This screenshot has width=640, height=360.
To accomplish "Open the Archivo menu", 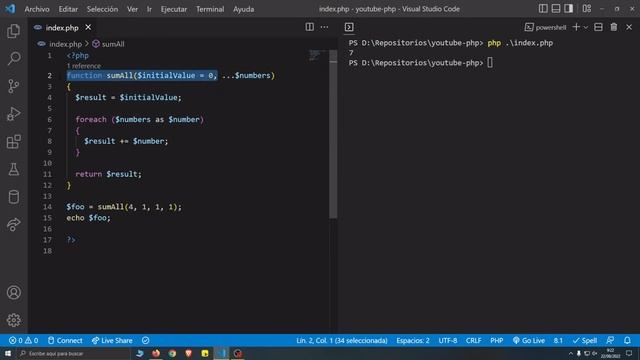I will [37, 9].
